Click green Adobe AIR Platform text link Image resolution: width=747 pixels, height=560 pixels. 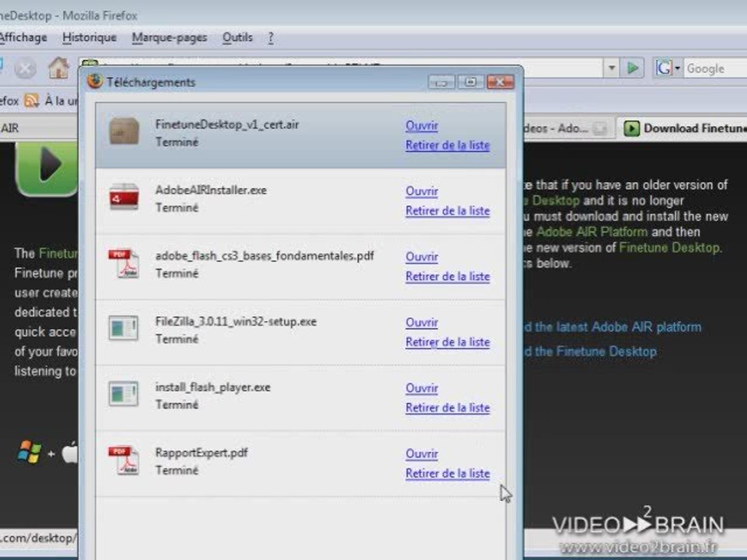point(591,232)
